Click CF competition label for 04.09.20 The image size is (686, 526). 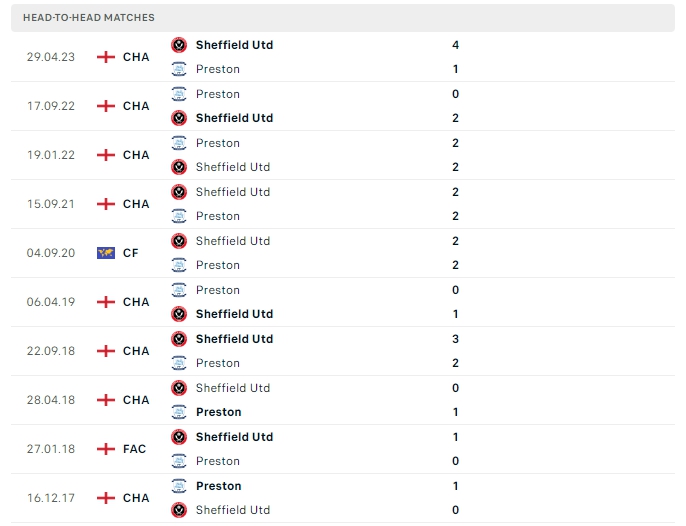click(x=131, y=253)
